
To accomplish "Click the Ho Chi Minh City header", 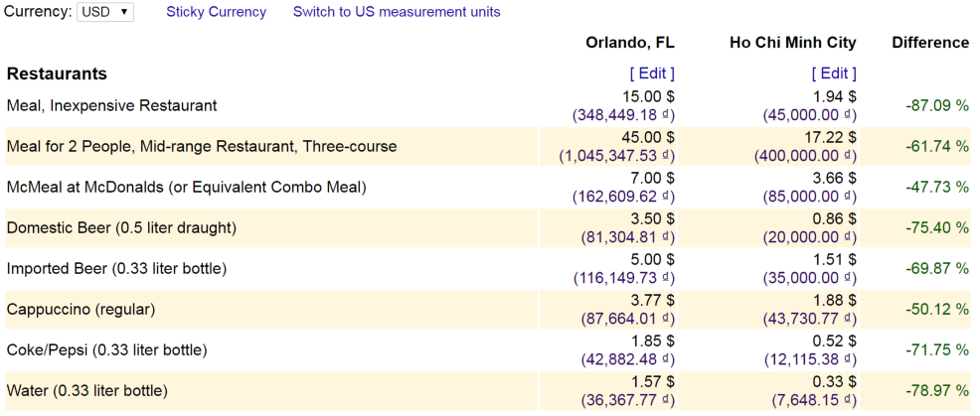I will coord(793,43).
